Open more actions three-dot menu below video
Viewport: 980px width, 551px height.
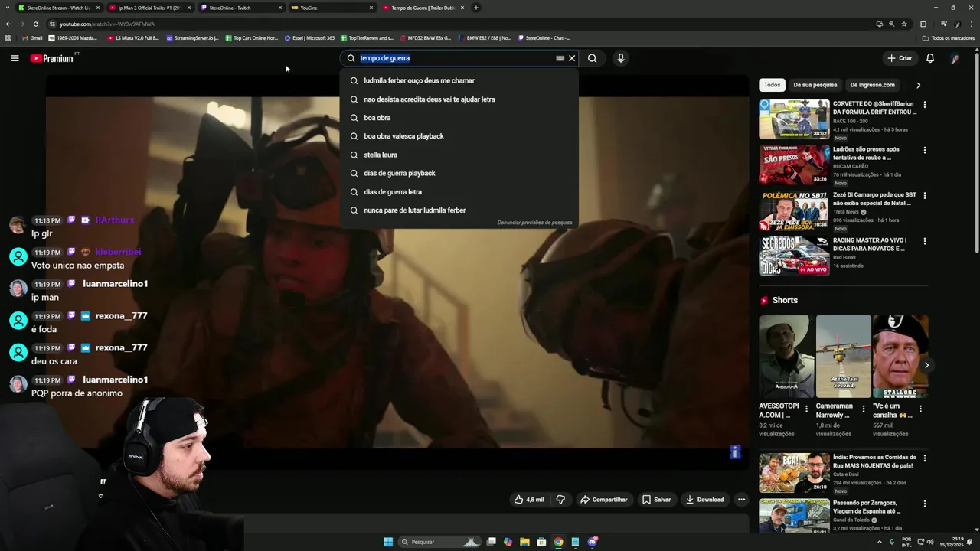pyautogui.click(x=741, y=500)
